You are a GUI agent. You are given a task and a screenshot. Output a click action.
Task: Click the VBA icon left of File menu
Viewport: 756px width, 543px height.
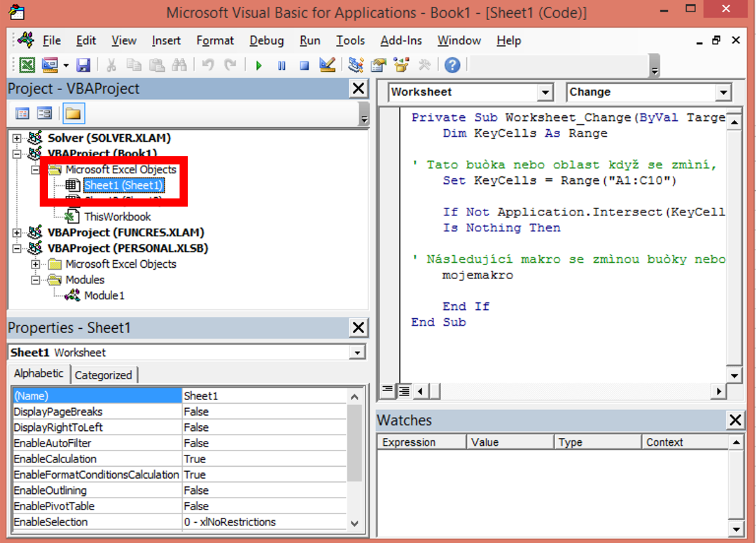[26, 40]
